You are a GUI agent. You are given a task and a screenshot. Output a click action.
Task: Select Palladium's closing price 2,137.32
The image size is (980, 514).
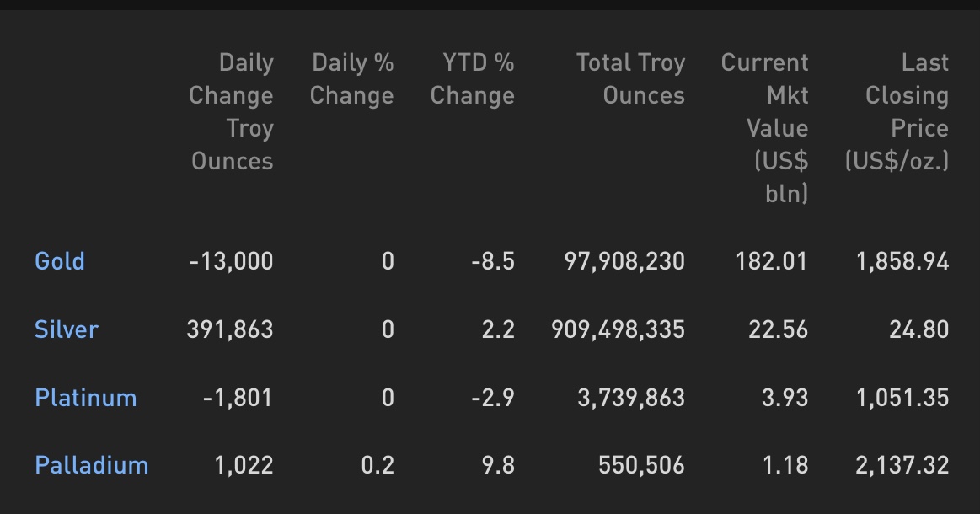(902, 465)
